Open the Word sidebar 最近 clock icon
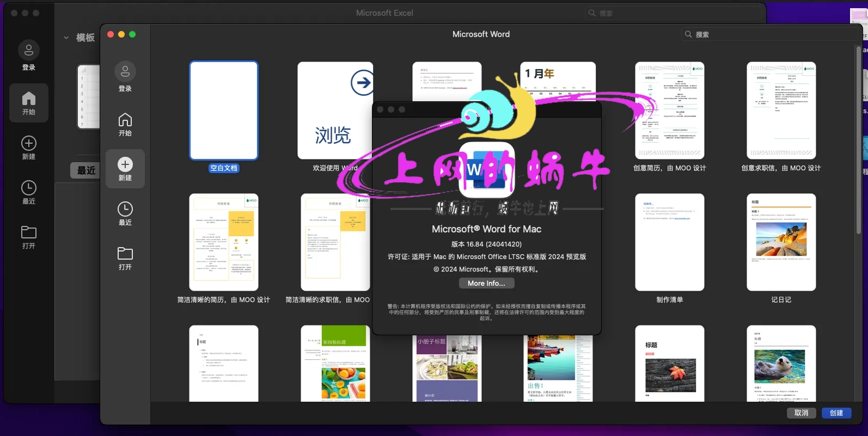This screenshot has height=436, width=868. point(125,209)
